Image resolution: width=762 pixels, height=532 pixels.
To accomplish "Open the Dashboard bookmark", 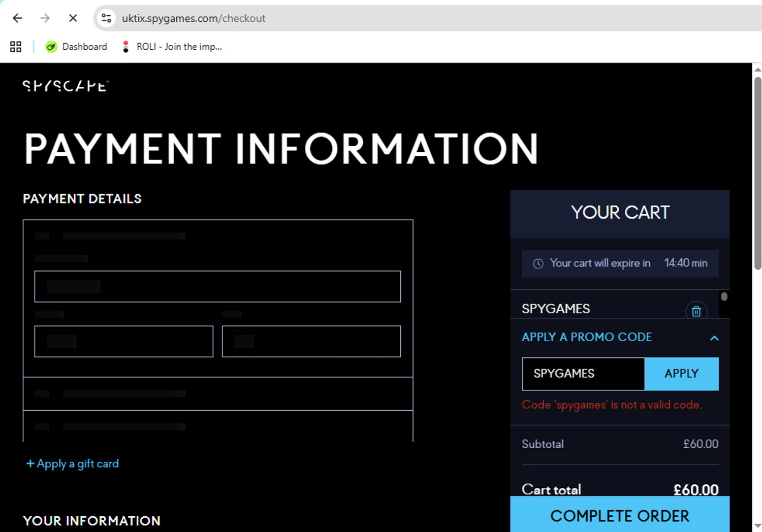I will point(77,47).
